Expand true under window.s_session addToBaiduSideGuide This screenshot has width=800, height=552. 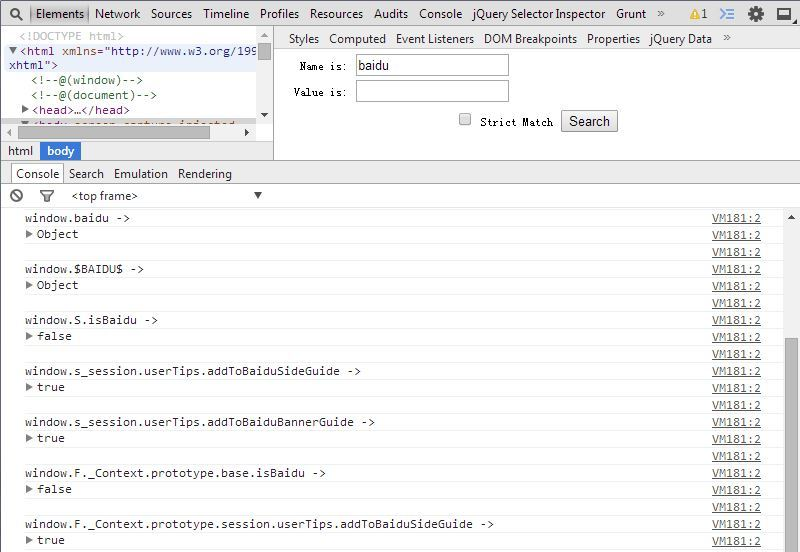(29, 387)
